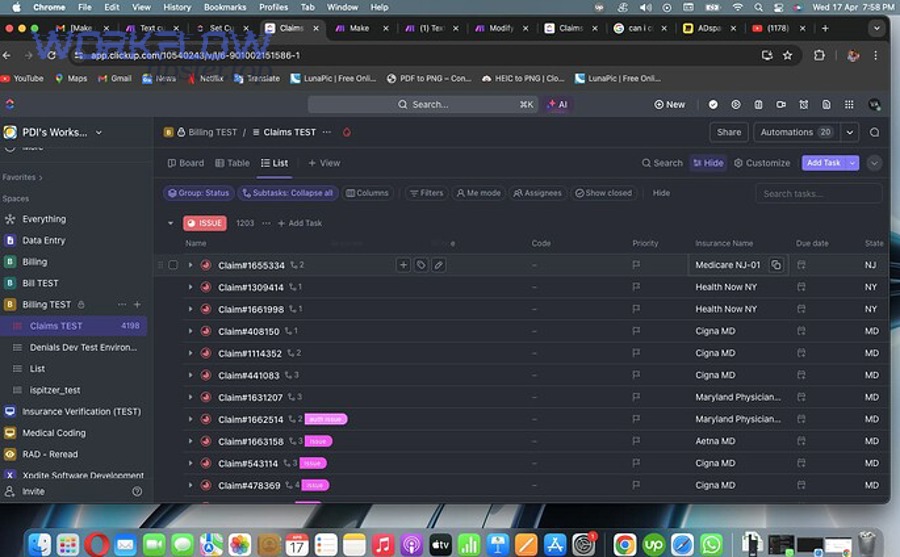Focus the Search tasks field
Image resolution: width=900 pixels, height=557 pixels.
point(818,194)
